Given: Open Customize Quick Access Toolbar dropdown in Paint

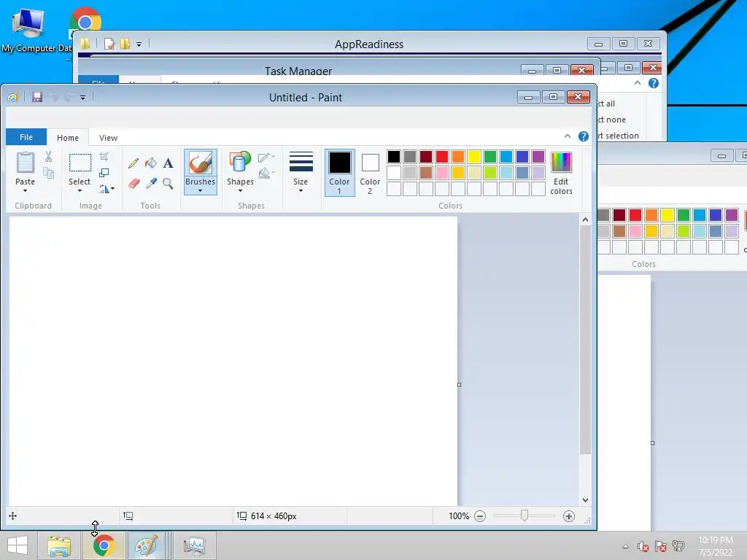Looking at the screenshot, I should coord(82,98).
